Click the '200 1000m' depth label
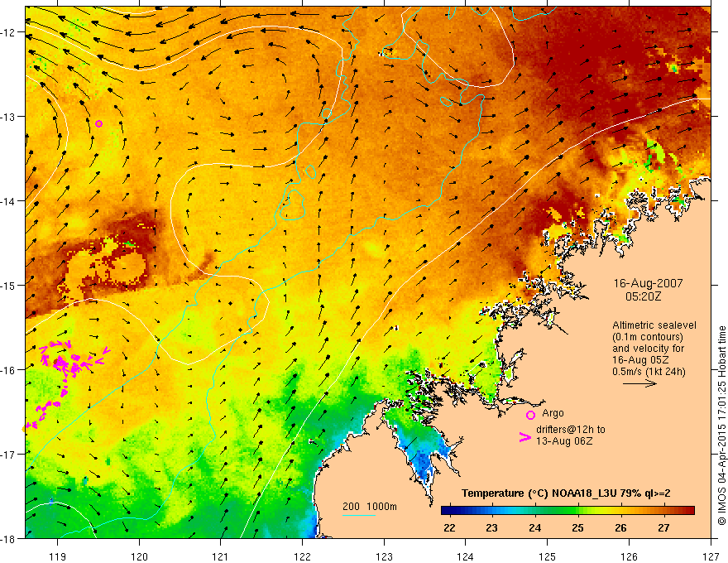728x563 pixels. pos(370,507)
